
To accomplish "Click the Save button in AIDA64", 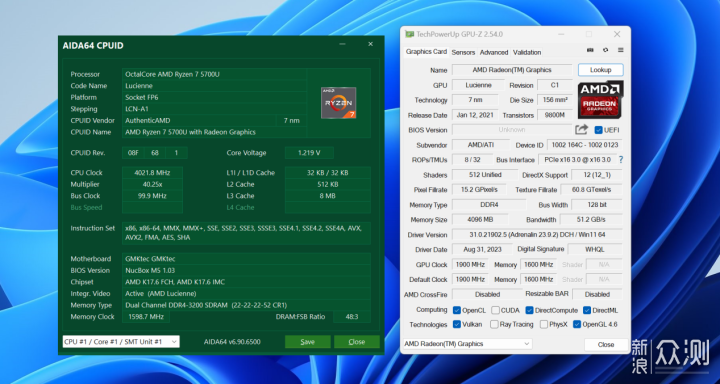I will pos(307,342).
